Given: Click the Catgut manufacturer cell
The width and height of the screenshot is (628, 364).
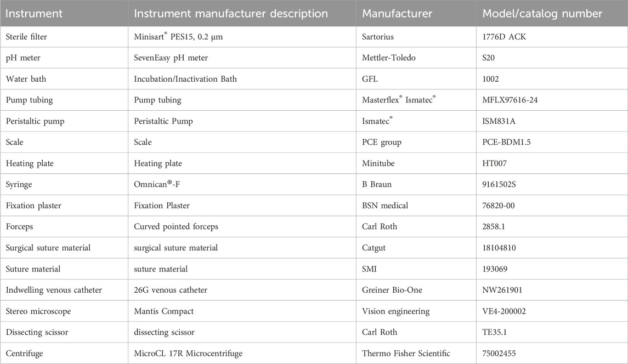Looking at the screenshot, I should point(375,248).
